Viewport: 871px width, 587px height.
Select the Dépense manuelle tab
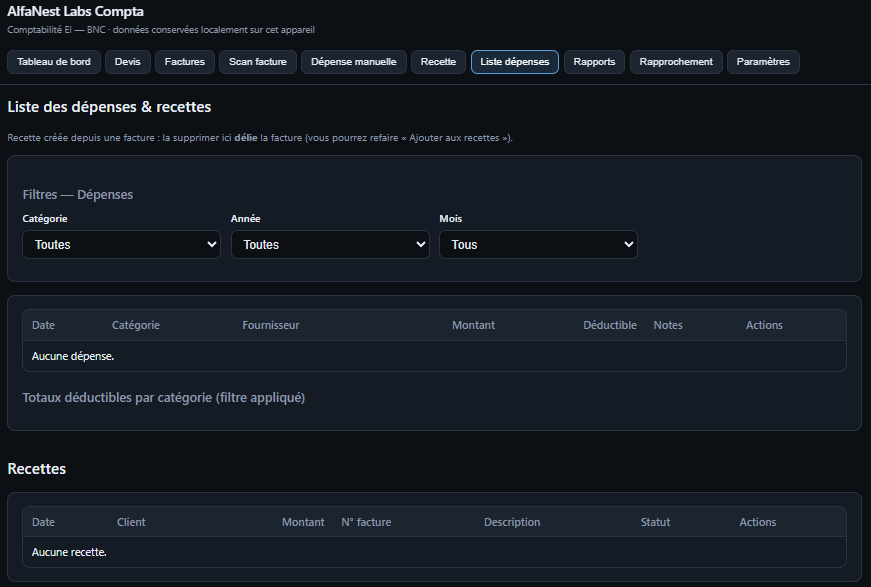354,62
